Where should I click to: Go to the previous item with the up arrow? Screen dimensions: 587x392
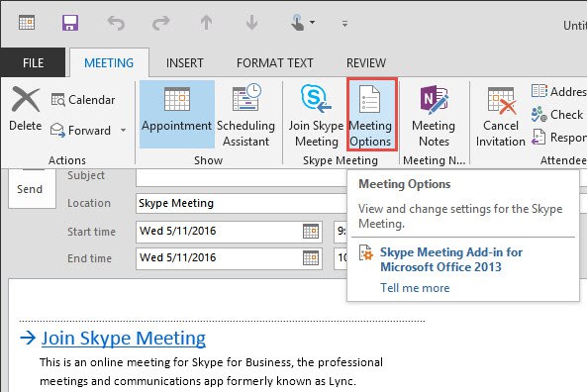click(206, 23)
